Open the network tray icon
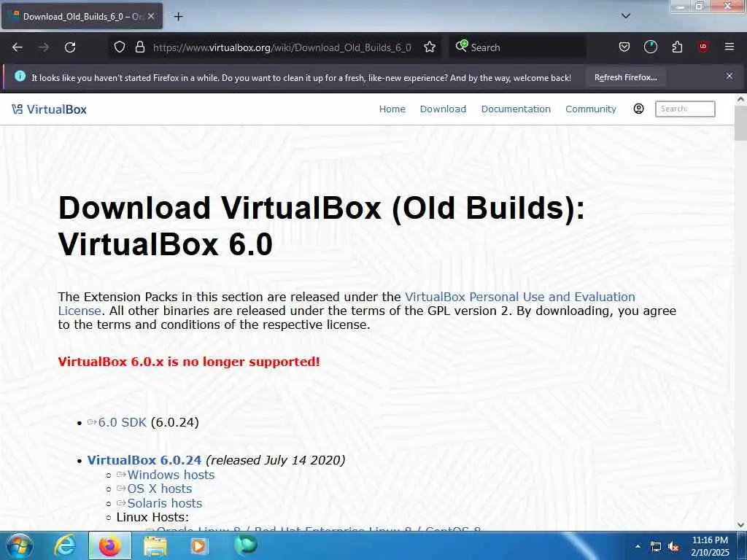The height and width of the screenshot is (560, 747). point(656,547)
